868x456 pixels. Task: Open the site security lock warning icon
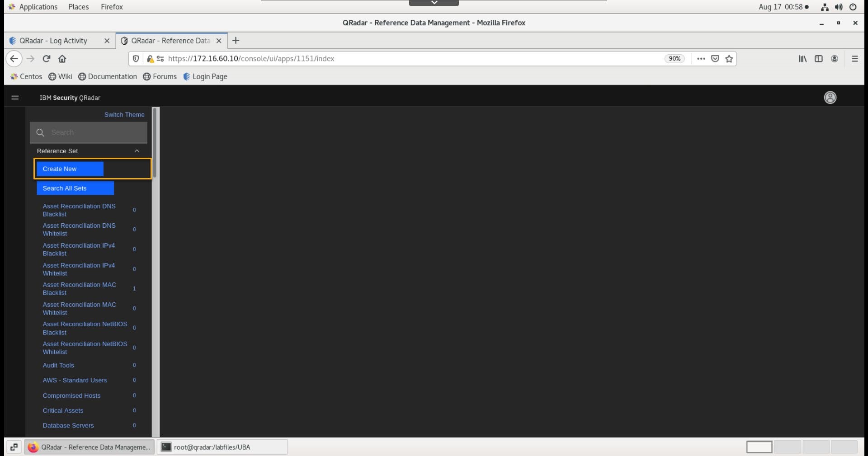click(x=150, y=59)
